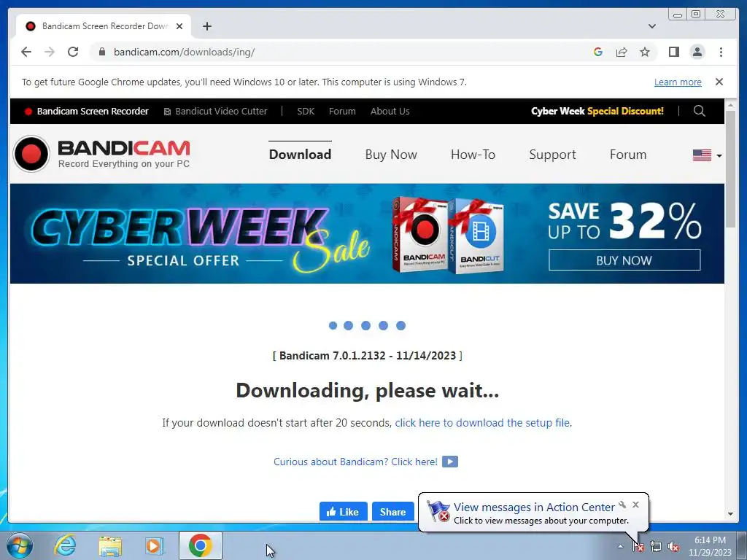Open Bandicut Video Cutter link
Screen dimensions: 747x560
coord(216,111)
